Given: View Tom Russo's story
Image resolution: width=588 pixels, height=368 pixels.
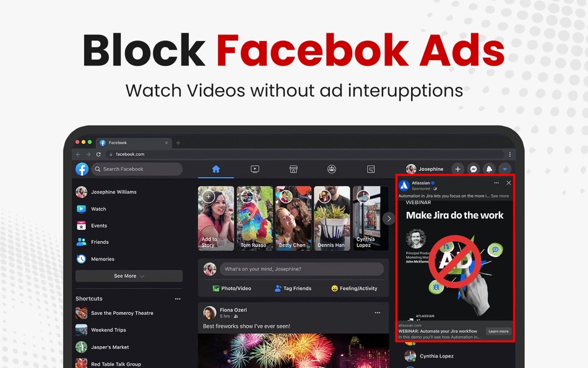Looking at the screenshot, I should click(254, 218).
